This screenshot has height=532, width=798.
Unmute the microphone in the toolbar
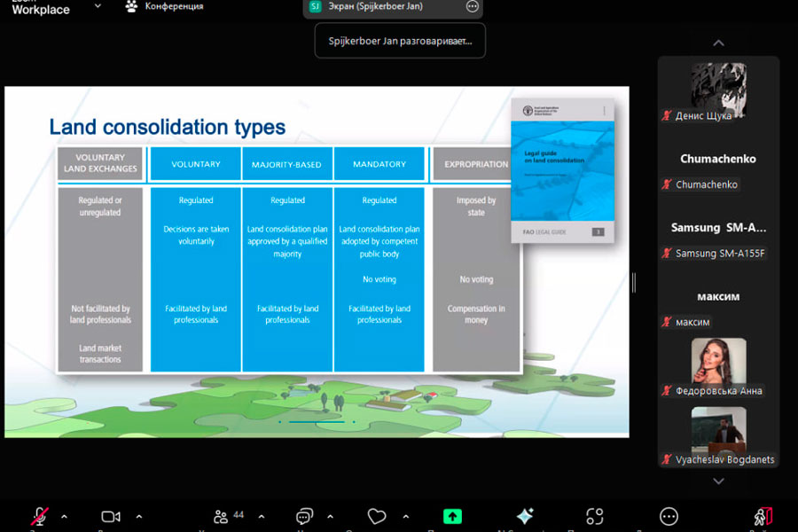[40, 516]
